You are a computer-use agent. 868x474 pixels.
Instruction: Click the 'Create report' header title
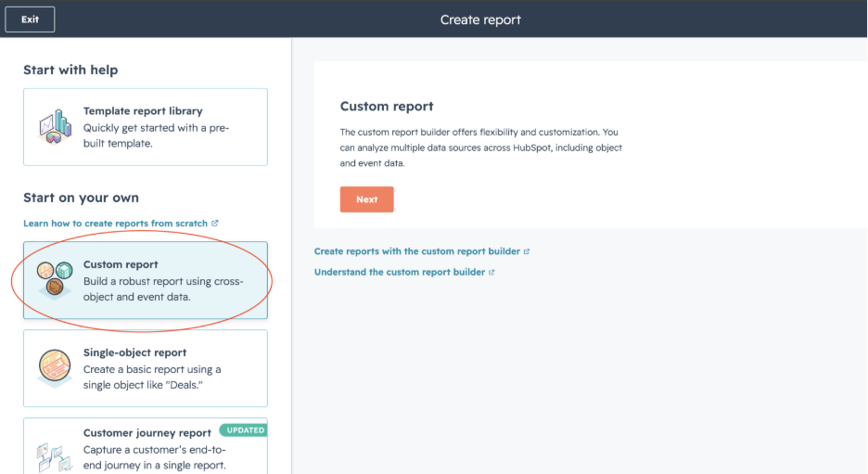[x=480, y=19]
